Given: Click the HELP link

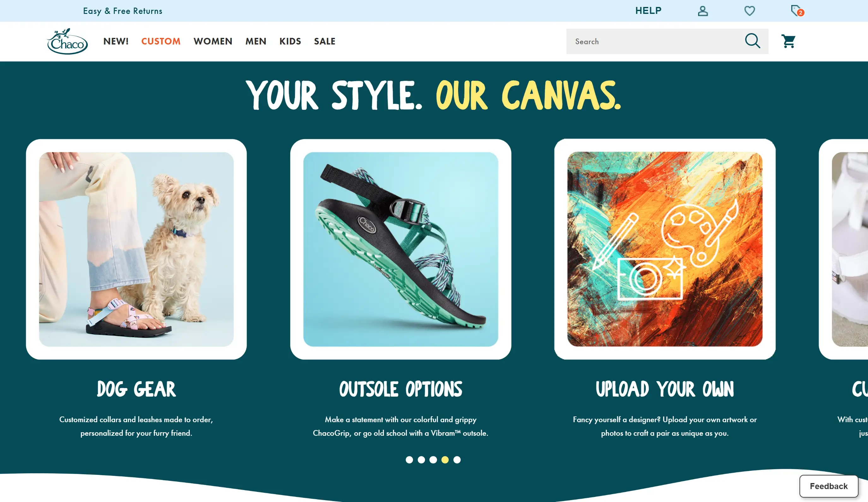Looking at the screenshot, I should [648, 11].
